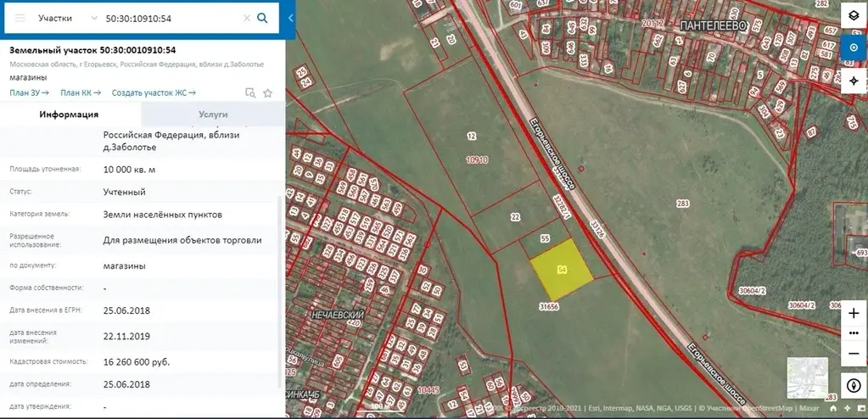Screen dimensions: 868x419
Task: Zoom in the map with plus
Action: (x=854, y=314)
